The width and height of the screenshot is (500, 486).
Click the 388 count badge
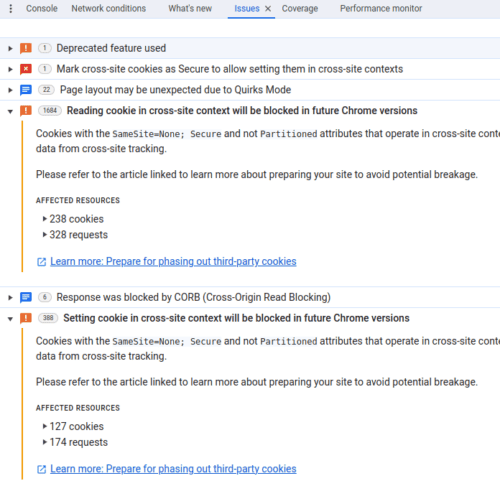(48, 318)
